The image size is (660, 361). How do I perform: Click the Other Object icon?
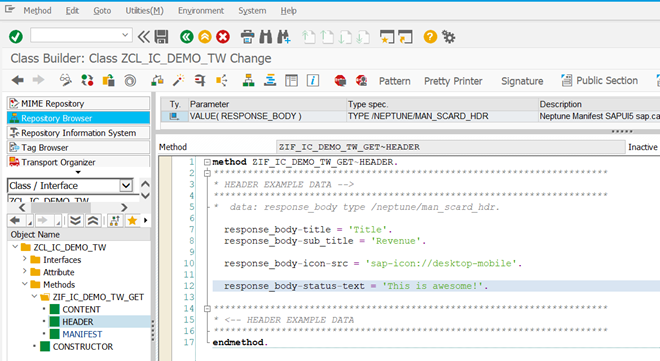pyautogui.click(x=109, y=80)
